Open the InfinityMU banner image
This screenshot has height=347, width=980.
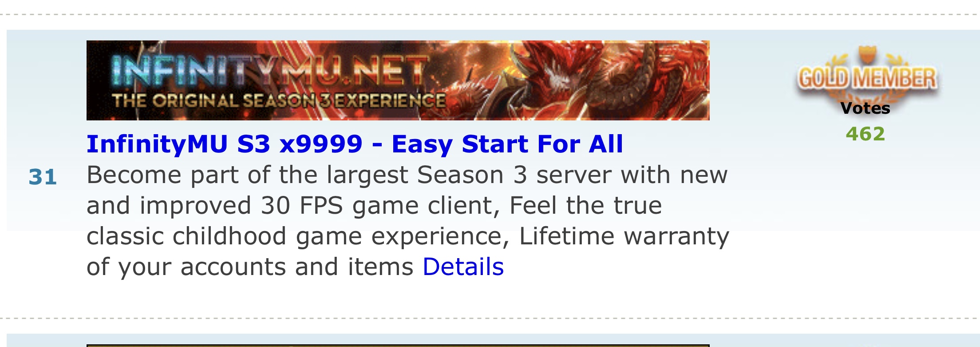point(398,80)
